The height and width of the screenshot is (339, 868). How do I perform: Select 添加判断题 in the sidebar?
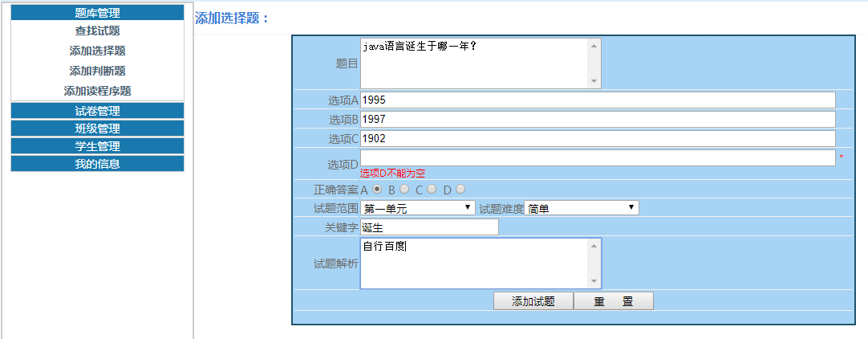[97, 71]
